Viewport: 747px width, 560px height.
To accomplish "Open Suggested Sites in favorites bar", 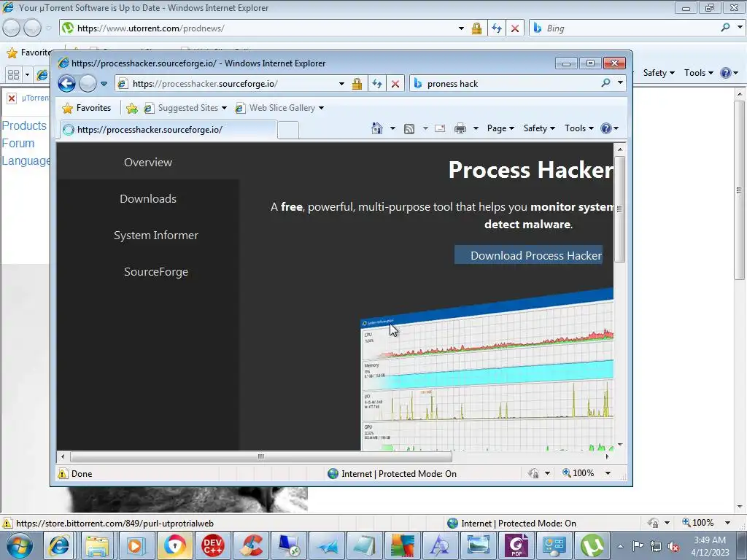I will pyautogui.click(x=185, y=108).
